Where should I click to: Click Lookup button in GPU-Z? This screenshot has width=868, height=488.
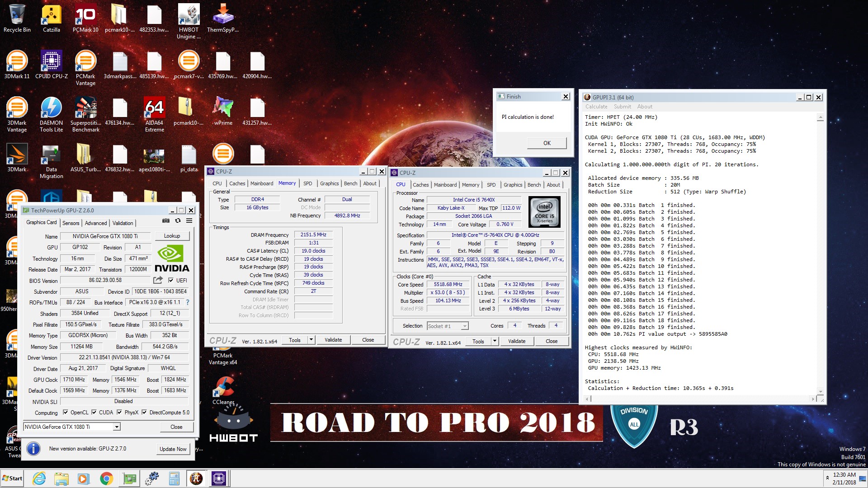172,236
